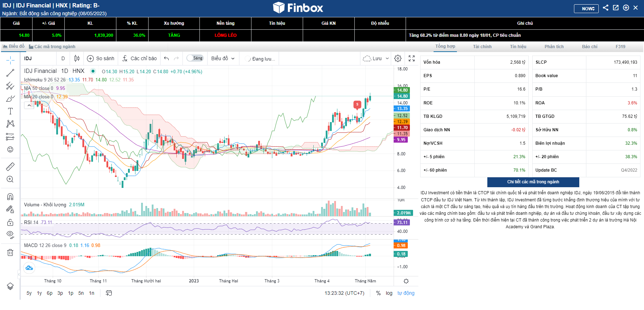
Task: Click the share icon in header
Action: pyautogui.click(x=605, y=8)
